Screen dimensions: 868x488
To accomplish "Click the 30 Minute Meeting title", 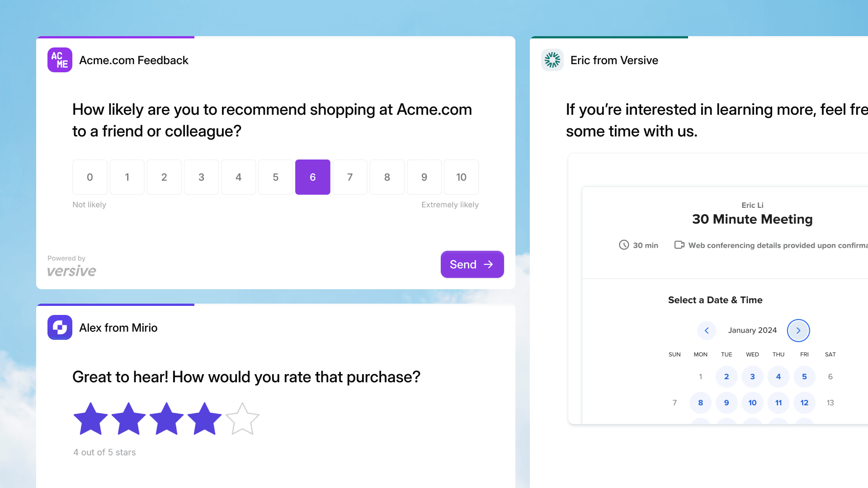I will click(x=752, y=219).
